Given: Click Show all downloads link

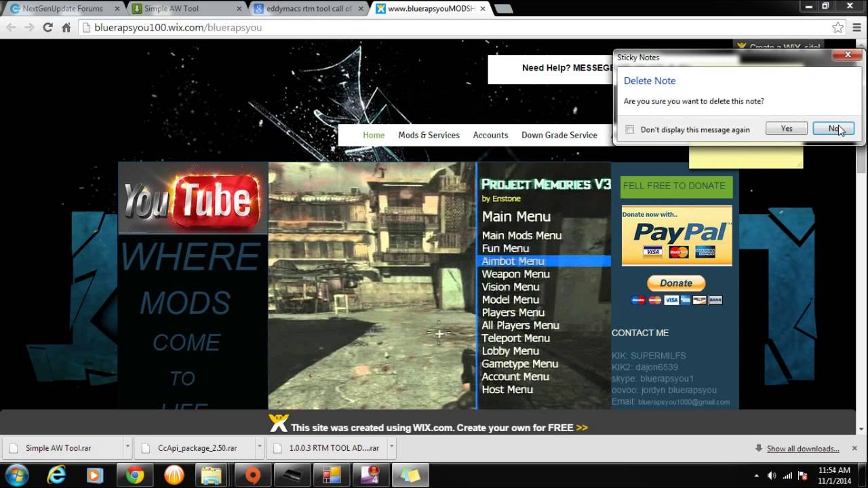Looking at the screenshot, I should point(803,449).
